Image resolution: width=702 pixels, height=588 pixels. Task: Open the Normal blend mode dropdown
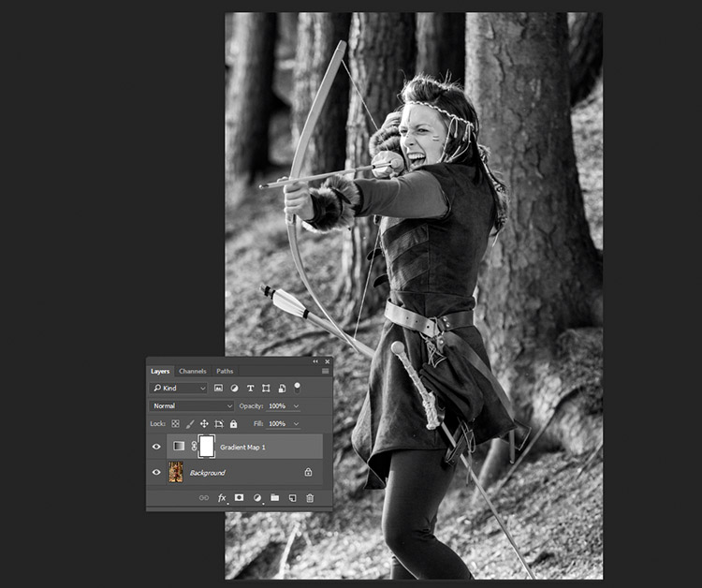[x=192, y=406]
